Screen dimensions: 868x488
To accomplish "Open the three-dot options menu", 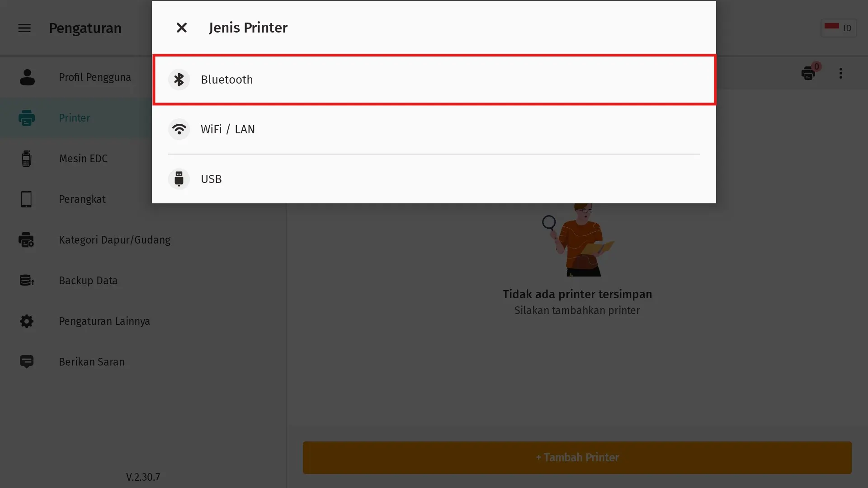I will coord(841,73).
